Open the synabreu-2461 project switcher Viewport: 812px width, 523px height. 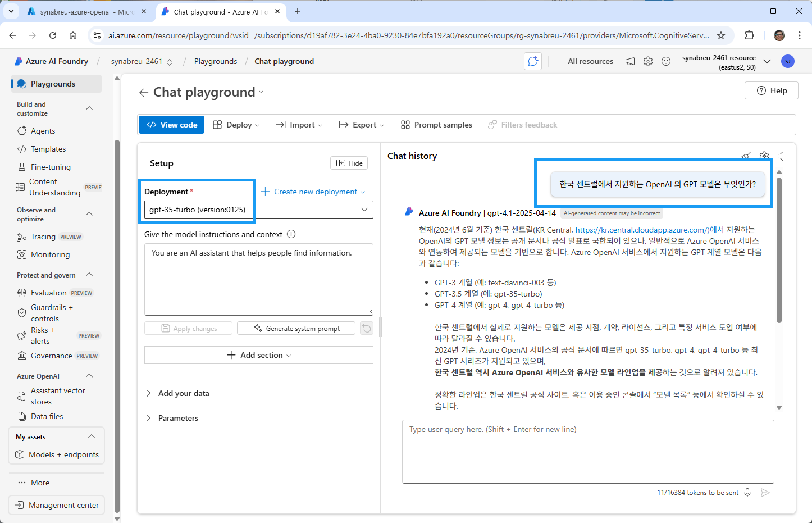pos(142,61)
